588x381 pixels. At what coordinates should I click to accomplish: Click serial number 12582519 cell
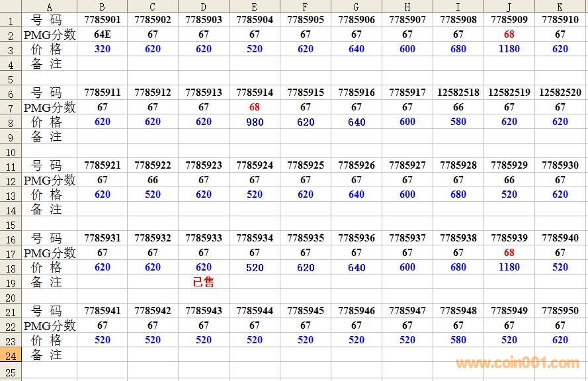(509, 93)
